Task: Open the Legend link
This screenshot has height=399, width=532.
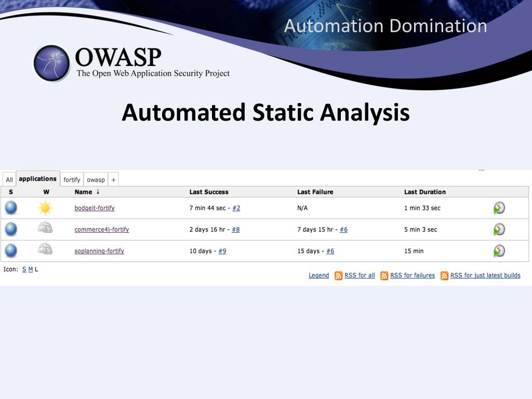Action: (318, 275)
